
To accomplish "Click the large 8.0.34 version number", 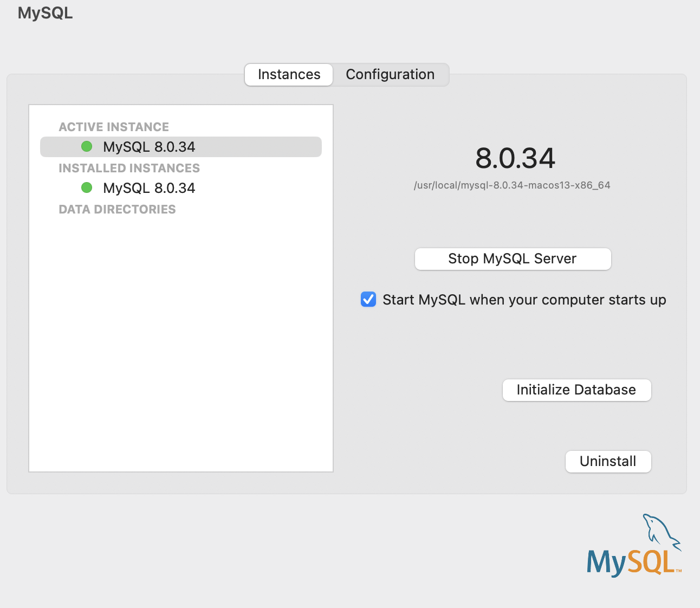I will [x=515, y=158].
